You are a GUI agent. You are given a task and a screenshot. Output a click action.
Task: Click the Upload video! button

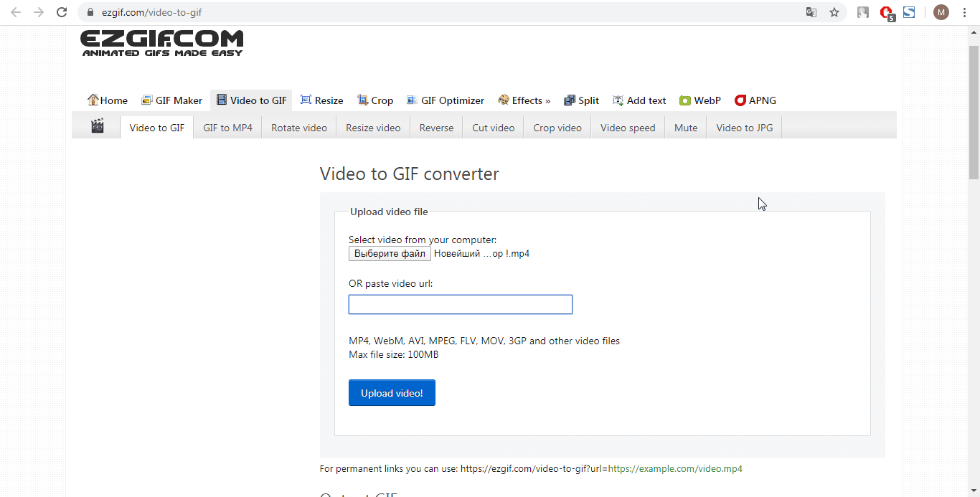[392, 393]
